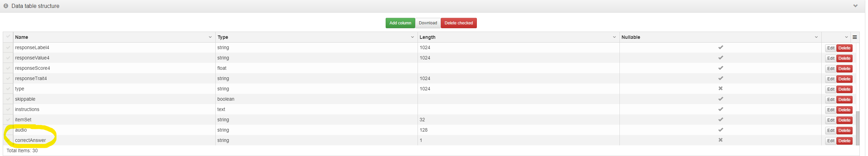The image size is (868, 156).
Task: Toggle the select-all rows checkmark in header
Action: (x=8, y=36)
